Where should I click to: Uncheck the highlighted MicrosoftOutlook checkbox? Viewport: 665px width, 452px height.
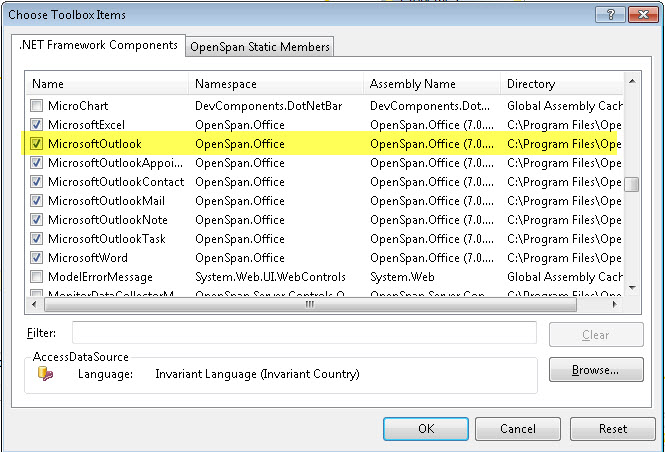tap(37, 144)
